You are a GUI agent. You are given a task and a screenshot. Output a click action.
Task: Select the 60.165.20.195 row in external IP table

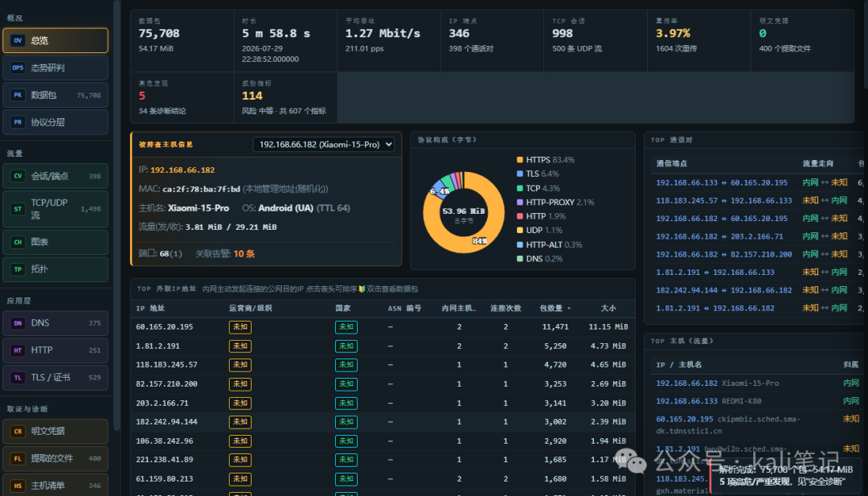click(383, 327)
